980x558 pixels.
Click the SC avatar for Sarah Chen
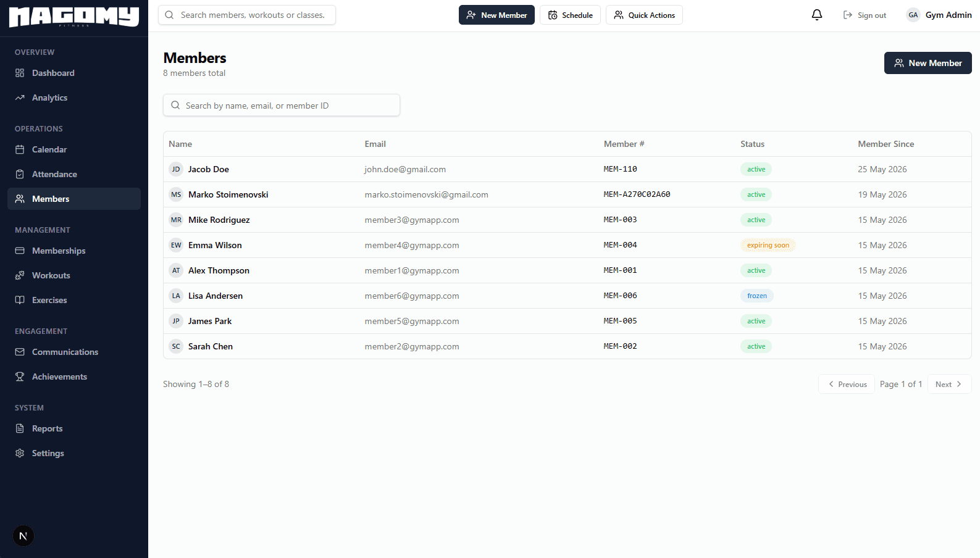pyautogui.click(x=176, y=346)
